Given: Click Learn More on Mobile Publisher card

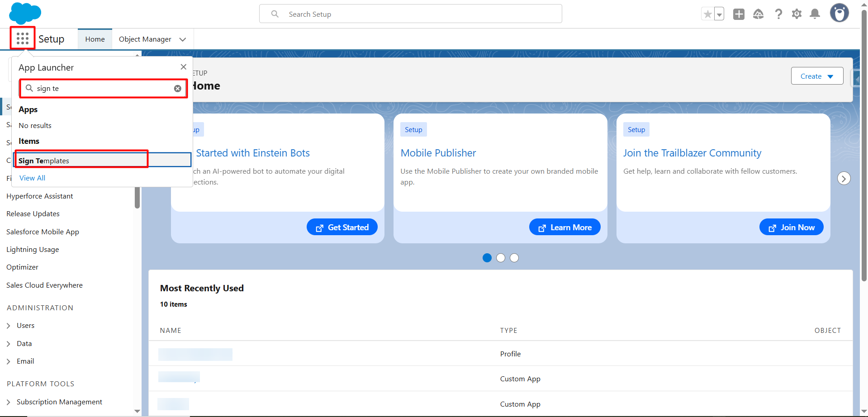Looking at the screenshot, I should 564,227.
